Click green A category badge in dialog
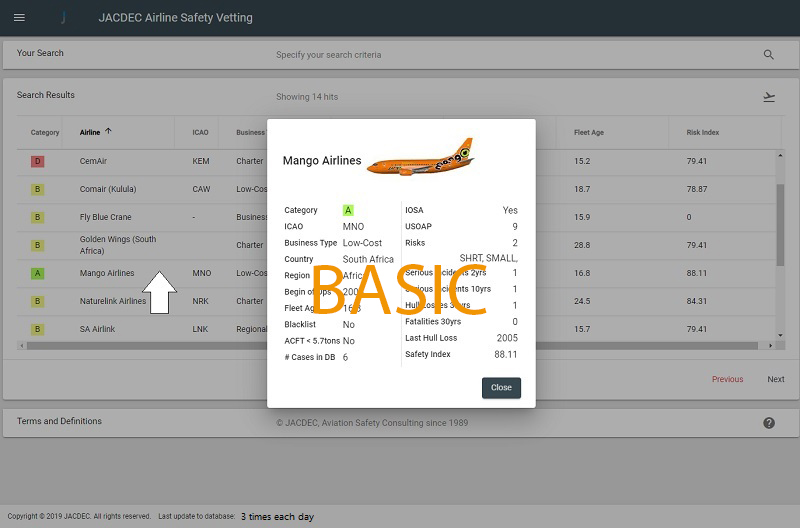 tap(348, 210)
